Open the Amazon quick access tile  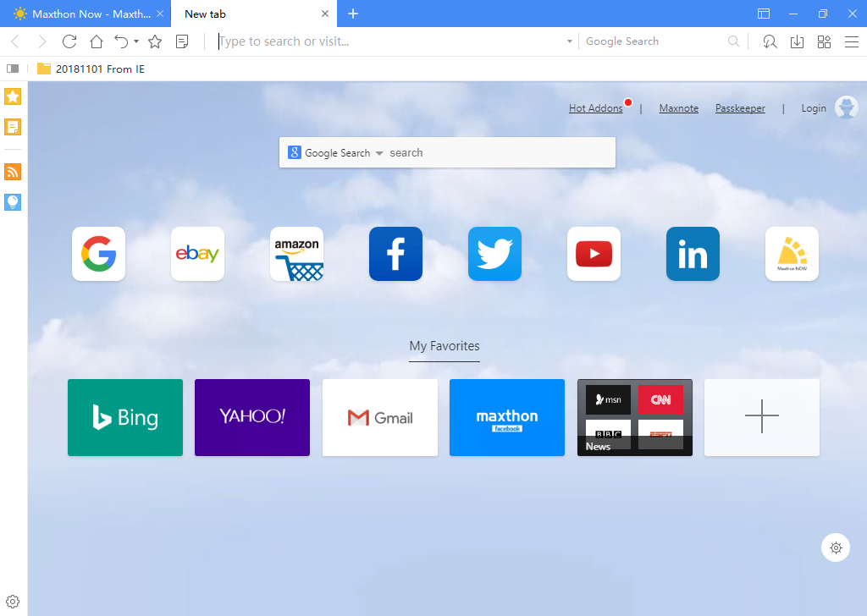[x=296, y=254]
